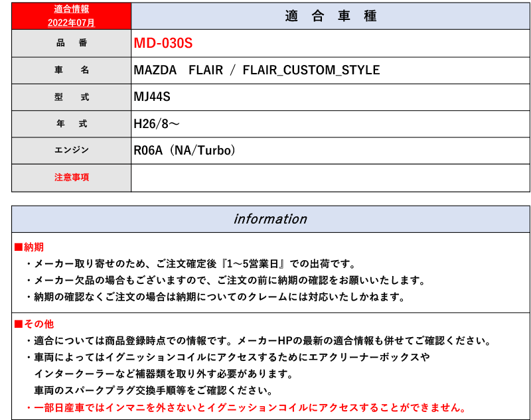Click the information section header
The image size is (531, 420).
click(271, 219)
